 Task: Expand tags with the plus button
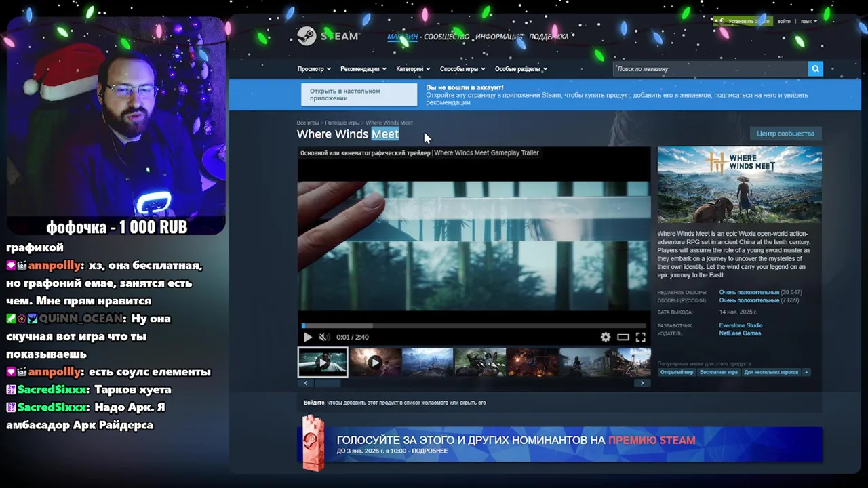806,372
